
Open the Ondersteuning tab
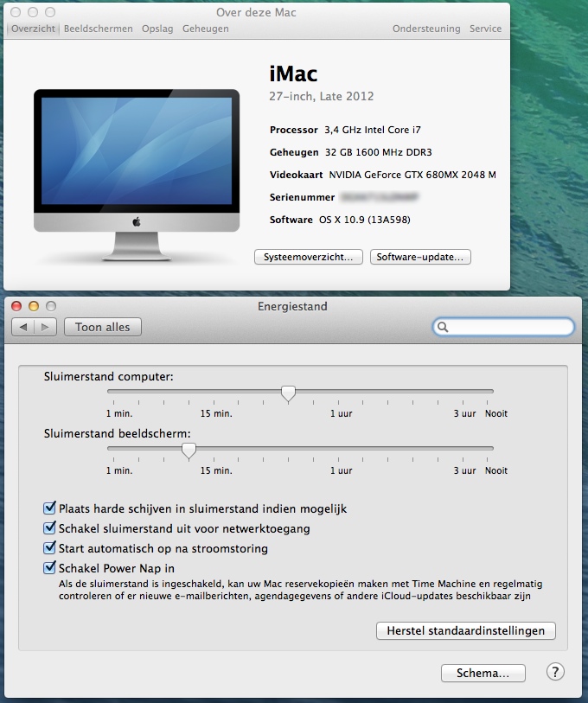426,29
